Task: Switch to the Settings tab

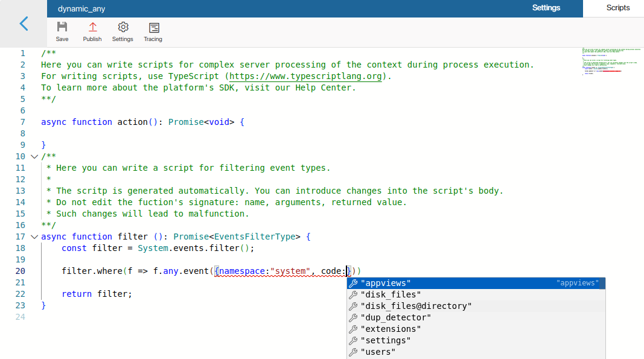Action: 546,8
